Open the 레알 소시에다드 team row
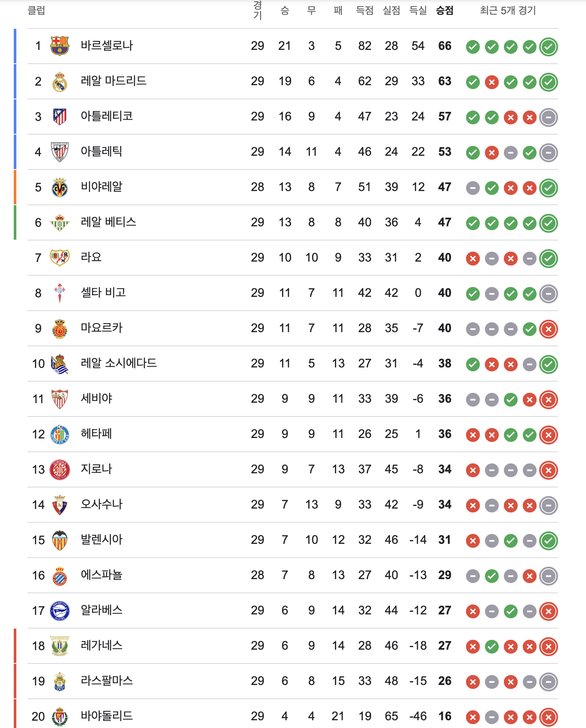 [293, 364]
